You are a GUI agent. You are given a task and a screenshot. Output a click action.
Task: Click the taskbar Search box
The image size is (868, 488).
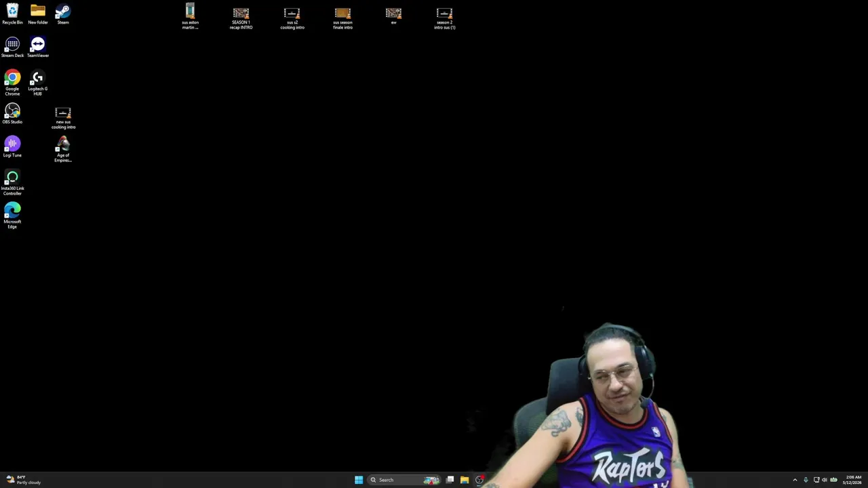coord(405,480)
